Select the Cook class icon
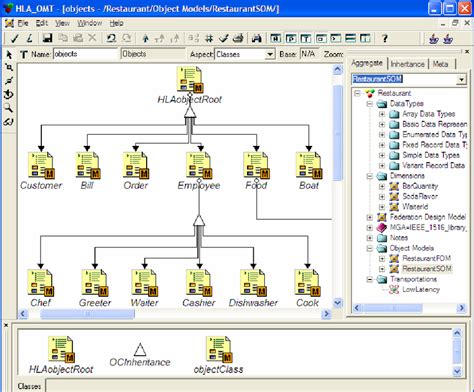474x392 pixels. pyautogui.click(x=307, y=283)
